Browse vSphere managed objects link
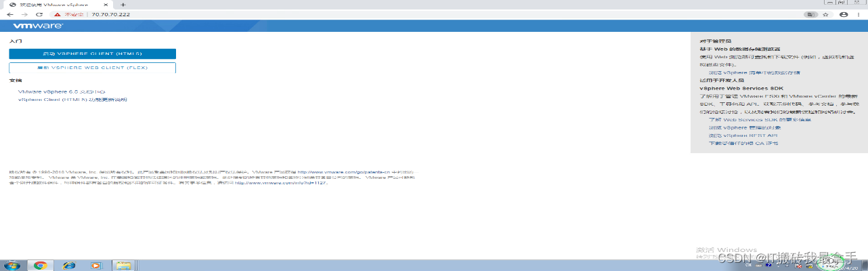This screenshot has width=868, height=271. click(745, 127)
